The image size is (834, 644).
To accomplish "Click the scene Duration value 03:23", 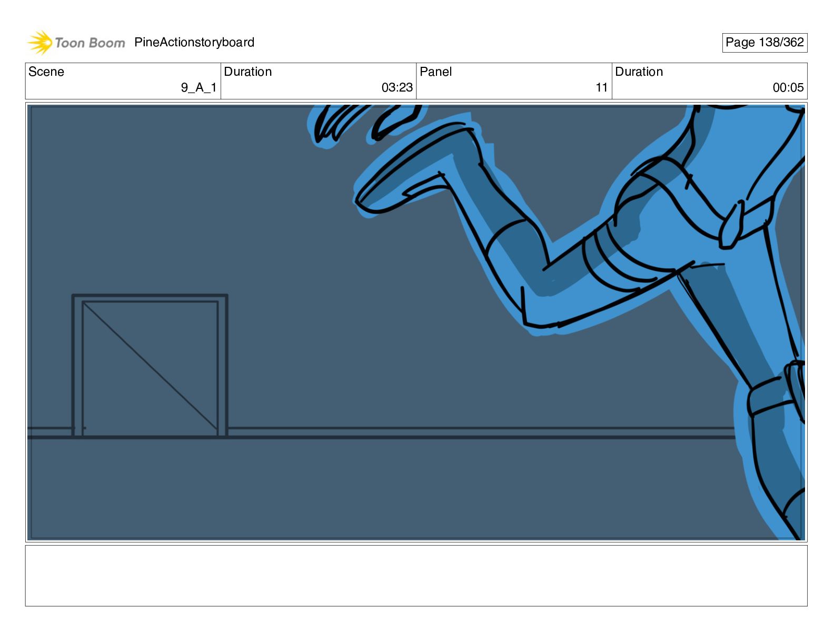I will tap(397, 88).
